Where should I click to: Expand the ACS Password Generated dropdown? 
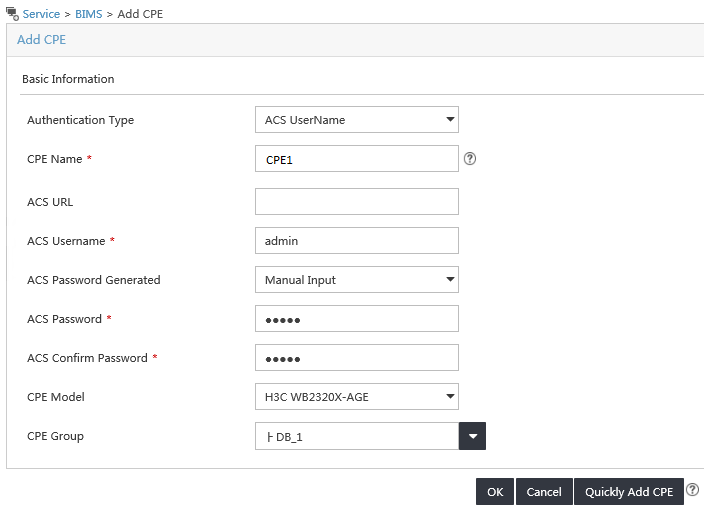tap(356, 279)
